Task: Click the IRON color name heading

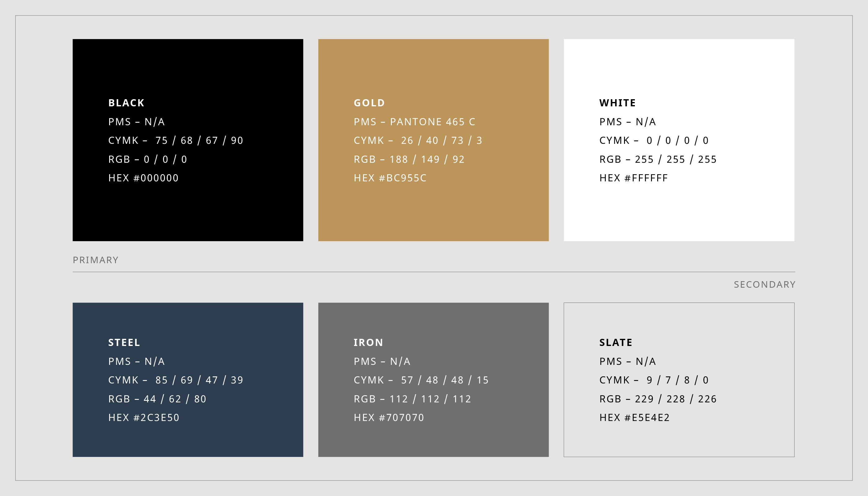Action: [368, 342]
